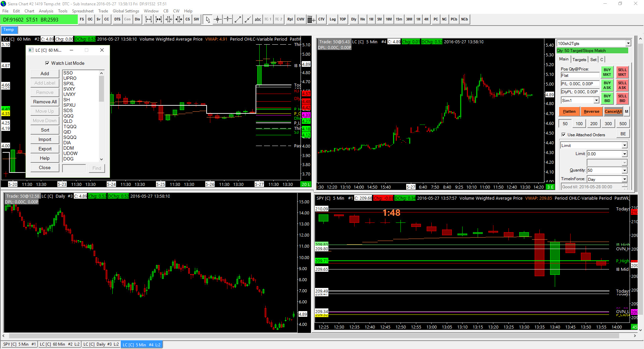Screen dimensions: 644x349
Task: Open the Spreadsheet menu
Action: 83,11
